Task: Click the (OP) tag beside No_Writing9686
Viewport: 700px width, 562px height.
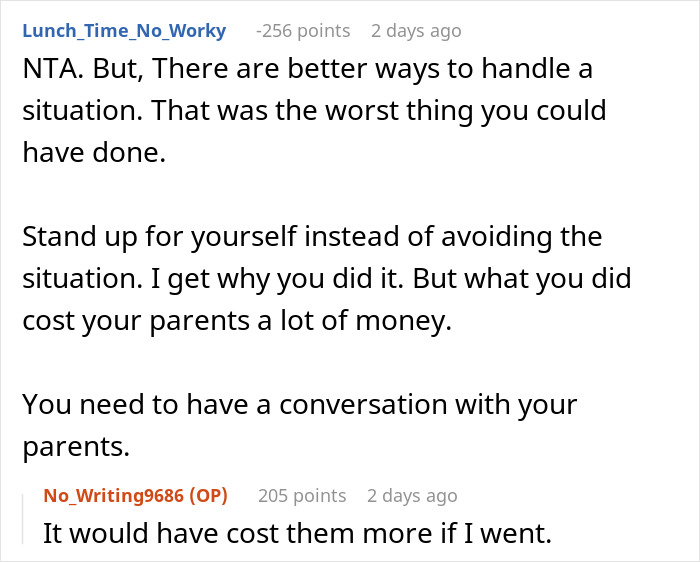Action: point(208,495)
